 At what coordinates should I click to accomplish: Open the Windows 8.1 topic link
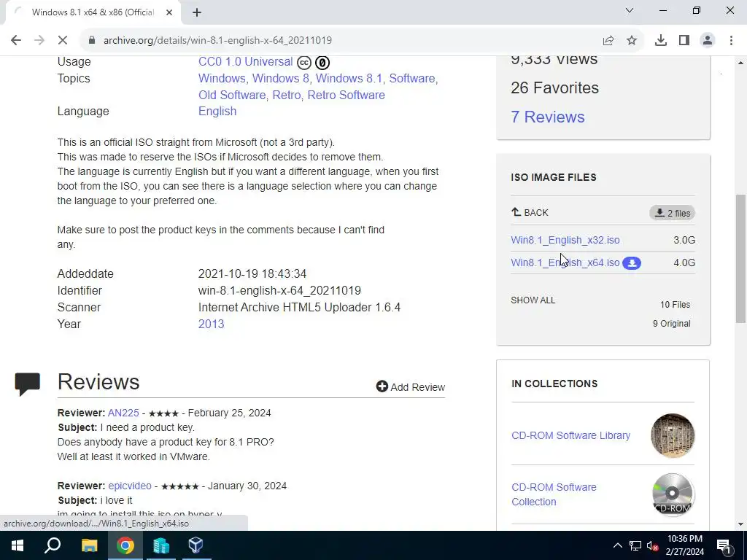coord(349,79)
